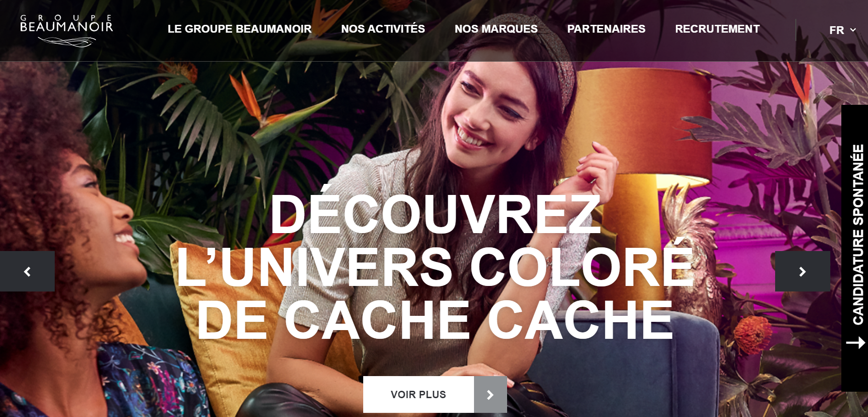Click the wave swoosh under the logo
868x417 pixels.
[x=67, y=42]
